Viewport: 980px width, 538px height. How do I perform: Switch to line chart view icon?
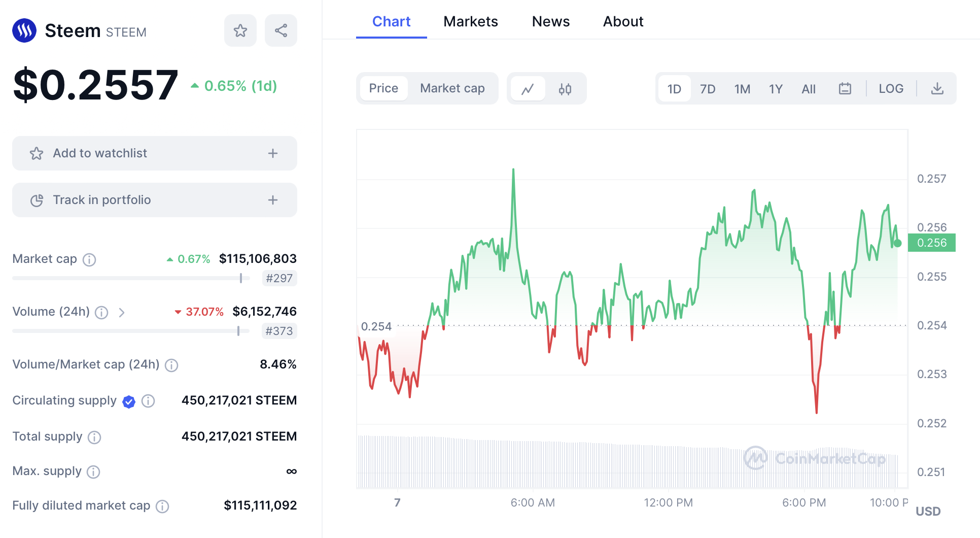[x=528, y=89]
